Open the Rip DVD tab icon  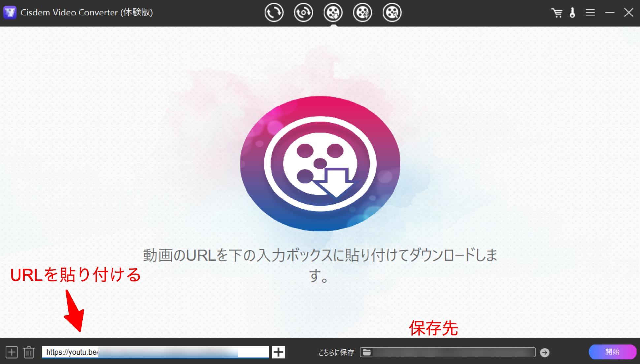(x=303, y=13)
